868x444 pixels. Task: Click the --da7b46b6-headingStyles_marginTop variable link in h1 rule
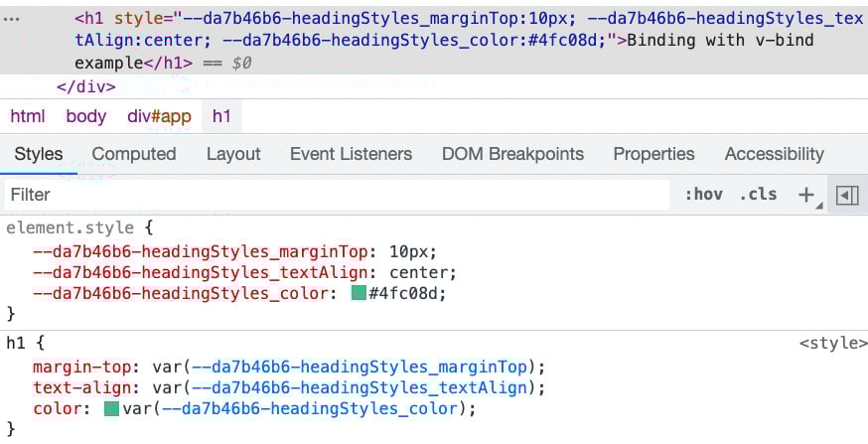click(x=360, y=368)
